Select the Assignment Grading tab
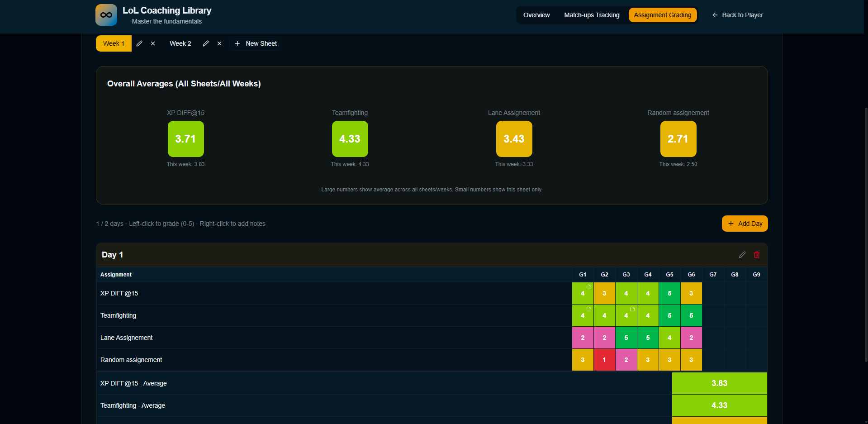 pos(662,15)
